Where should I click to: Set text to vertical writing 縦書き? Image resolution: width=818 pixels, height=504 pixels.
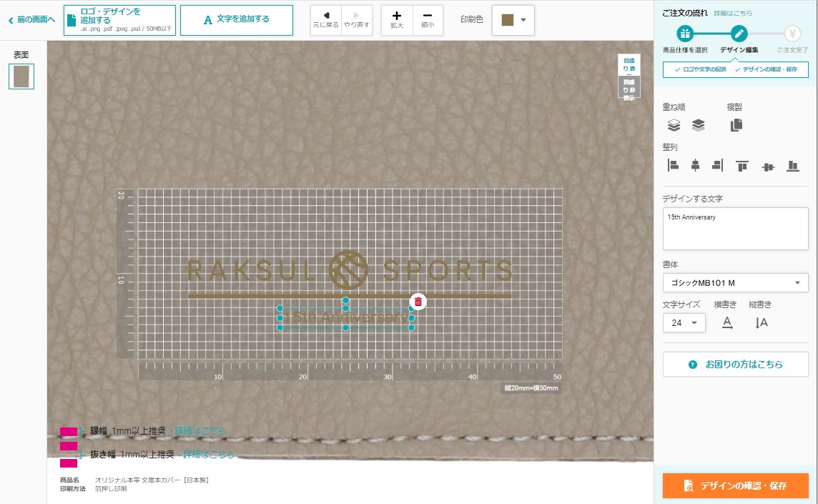tap(762, 323)
